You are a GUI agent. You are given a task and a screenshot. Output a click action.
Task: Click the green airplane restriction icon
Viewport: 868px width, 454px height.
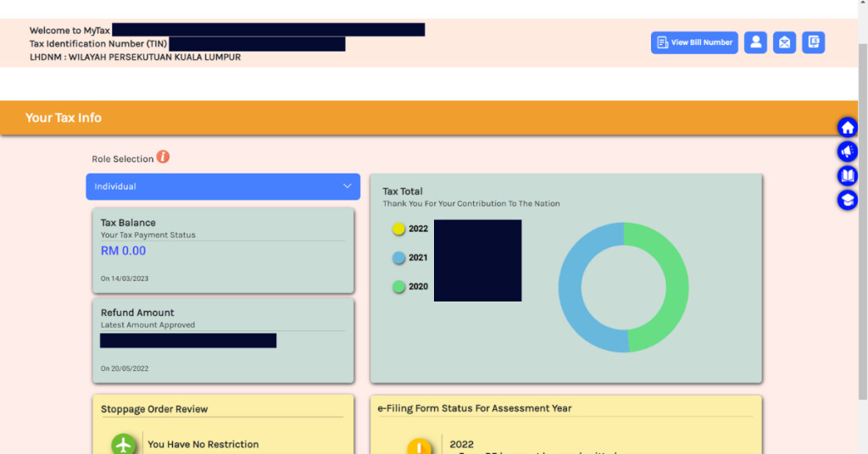pyautogui.click(x=124, y=444)
